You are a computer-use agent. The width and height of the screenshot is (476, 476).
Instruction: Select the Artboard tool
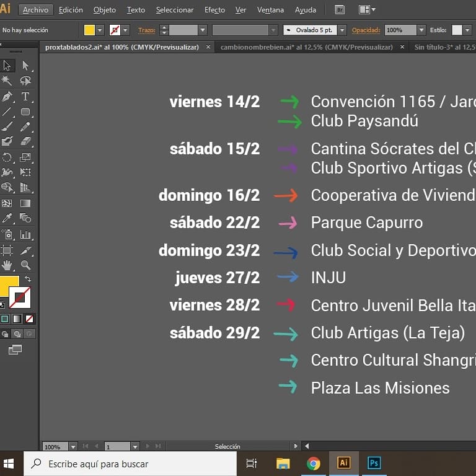click(x=7, y=250)
